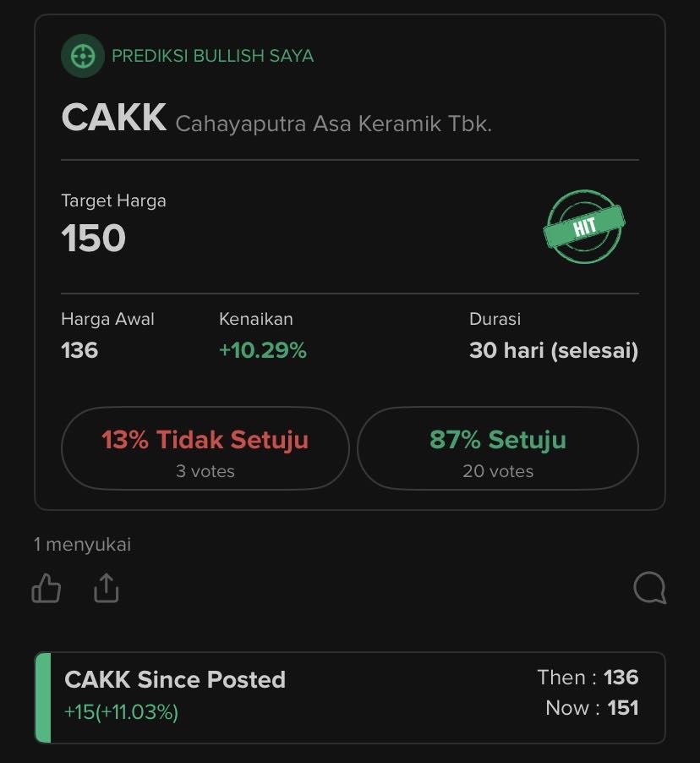Screen dimensions: 700x763
Task: Tap the Now : 151 price
Action: click(592, 708)
